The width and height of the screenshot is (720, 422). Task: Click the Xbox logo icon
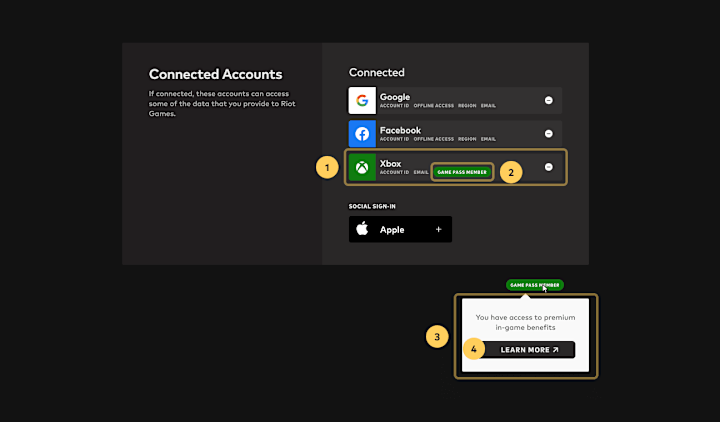(362, 167)
